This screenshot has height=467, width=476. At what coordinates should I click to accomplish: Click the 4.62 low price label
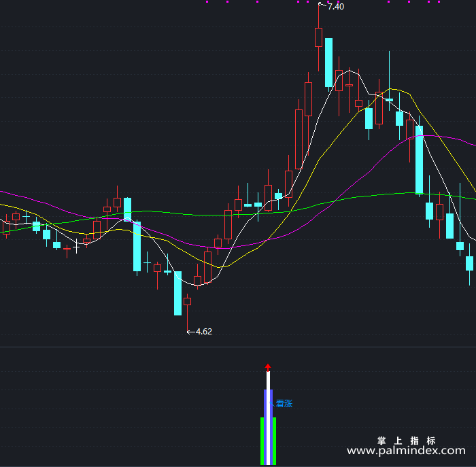click(x=204, y=332)
